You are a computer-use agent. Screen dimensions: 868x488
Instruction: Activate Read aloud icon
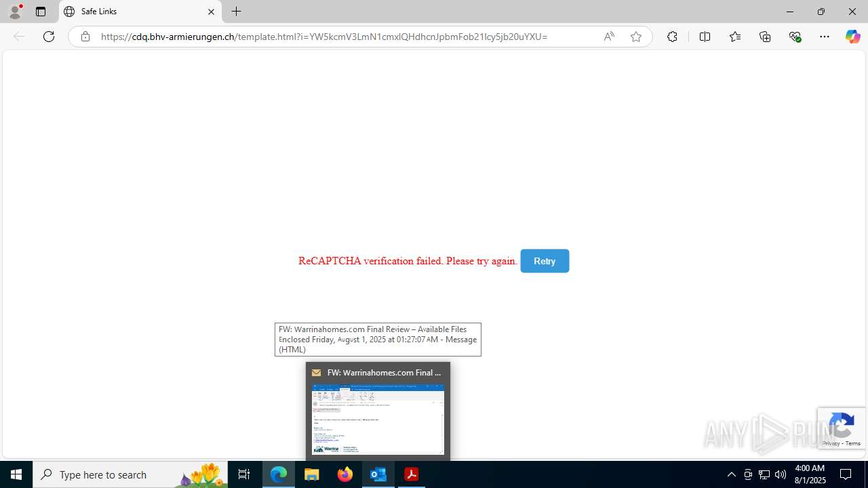coord(609,37)
